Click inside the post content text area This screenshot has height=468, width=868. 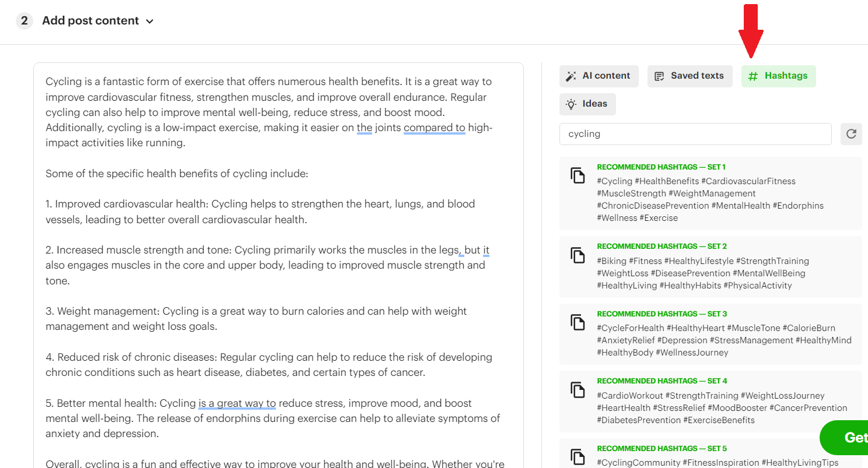(278, 265)
